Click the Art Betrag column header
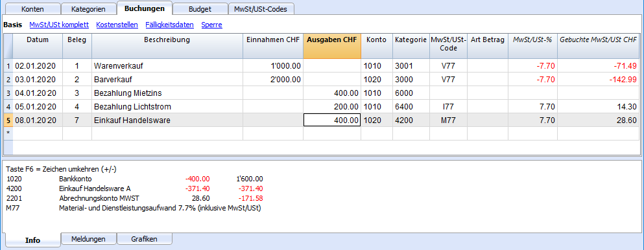Screen dimensions: 644x250 pyautogui.click(x=488, y=46)
